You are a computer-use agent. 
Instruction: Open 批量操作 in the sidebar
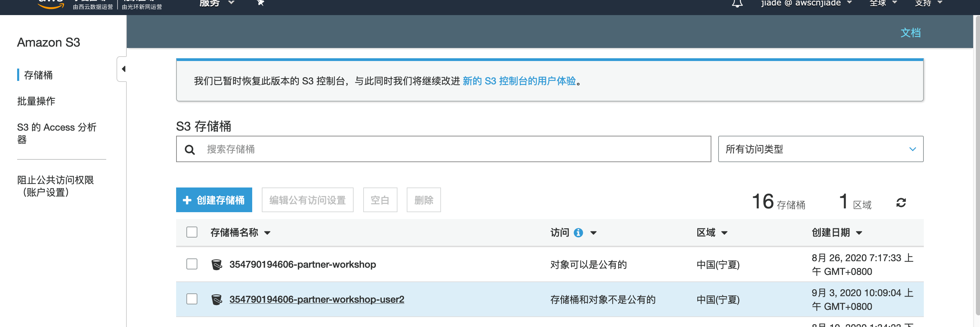pos(36,101)
